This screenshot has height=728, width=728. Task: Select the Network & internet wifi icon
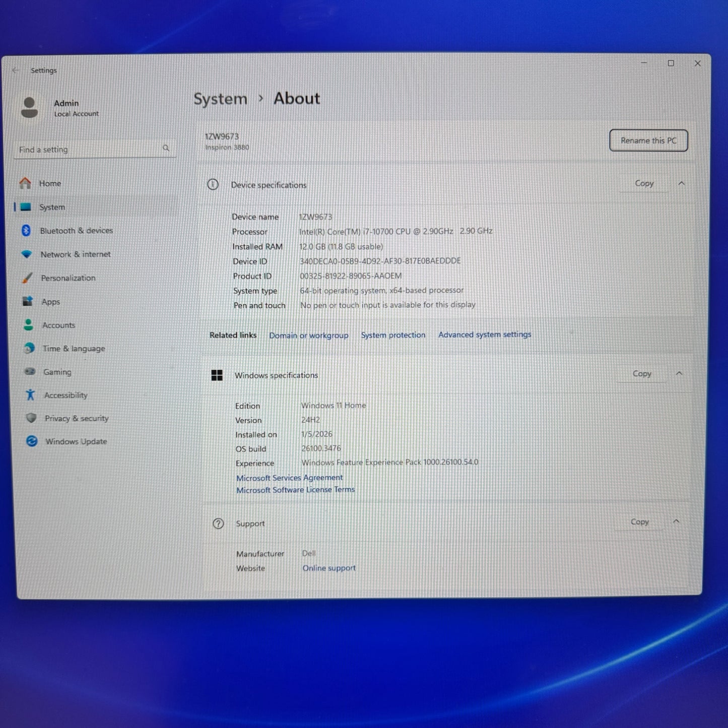click(x=27, y=254)
